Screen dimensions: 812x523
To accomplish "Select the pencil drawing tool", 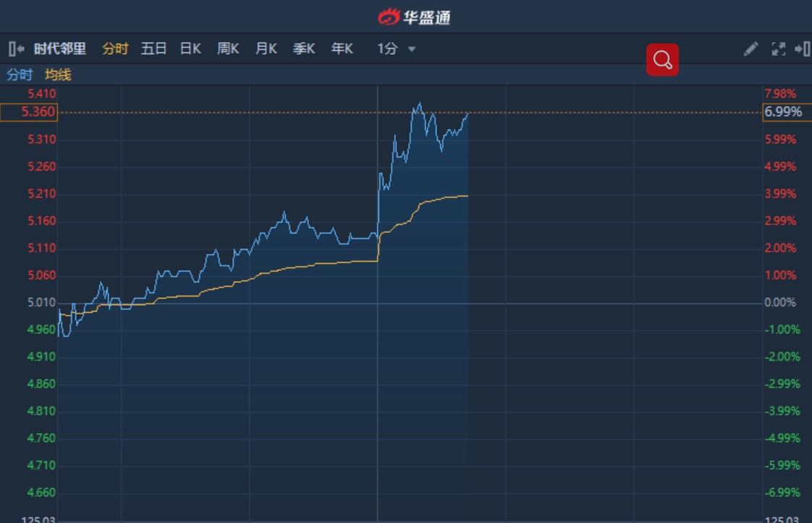I will coord(750,49).
